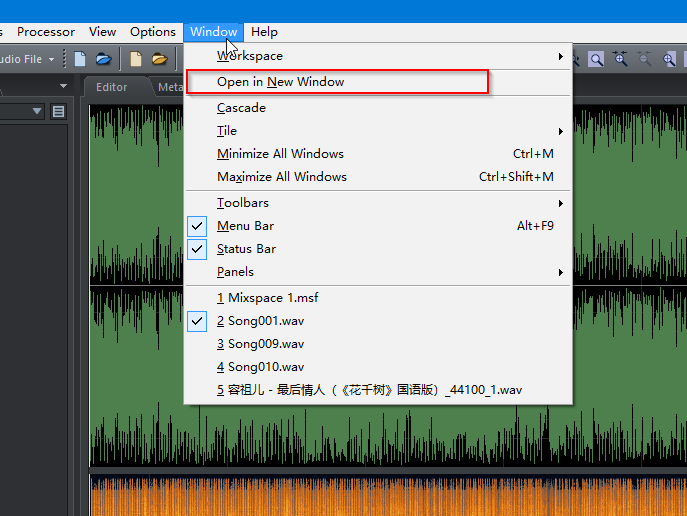Expand the Panels submenu
This screenshot has width=687, height=516.
(235, 272)
